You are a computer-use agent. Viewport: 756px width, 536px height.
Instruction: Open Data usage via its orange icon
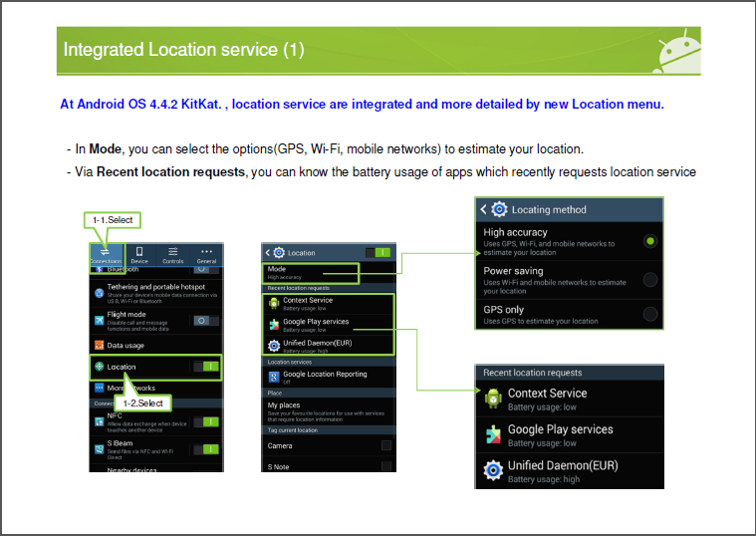coord(99,345)
